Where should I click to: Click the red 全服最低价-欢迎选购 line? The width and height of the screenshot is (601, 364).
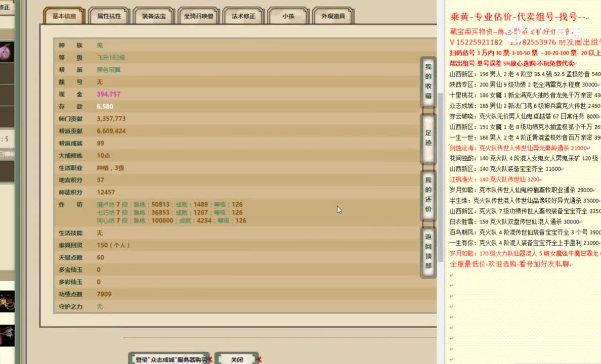point(510,264)
